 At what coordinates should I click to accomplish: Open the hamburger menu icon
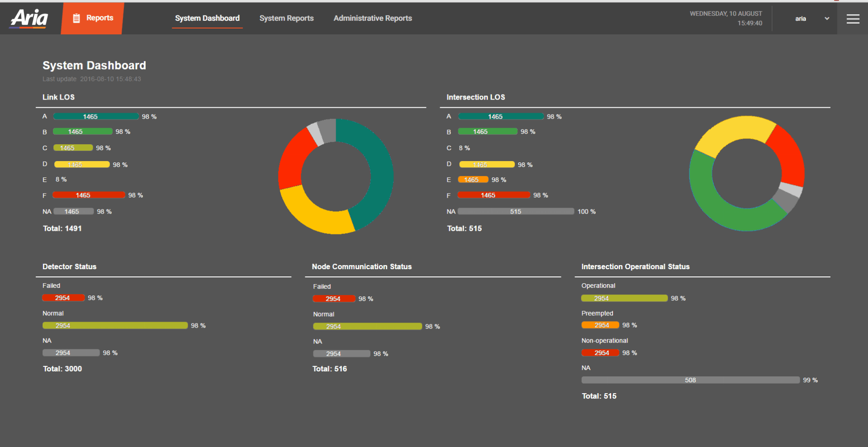click(853, 19)
